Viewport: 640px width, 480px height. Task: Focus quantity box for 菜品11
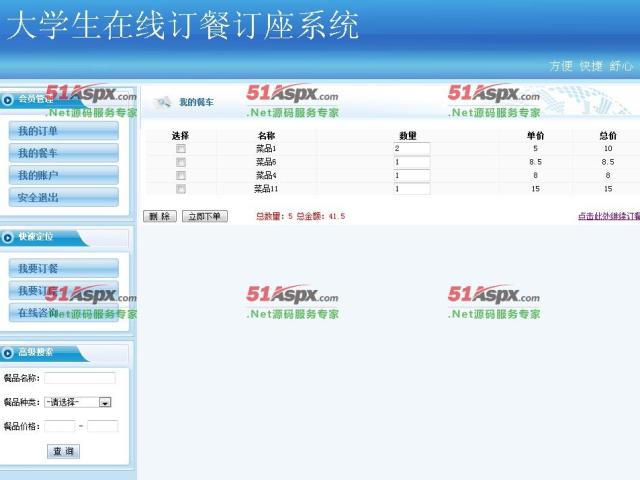tap(411, 189)
